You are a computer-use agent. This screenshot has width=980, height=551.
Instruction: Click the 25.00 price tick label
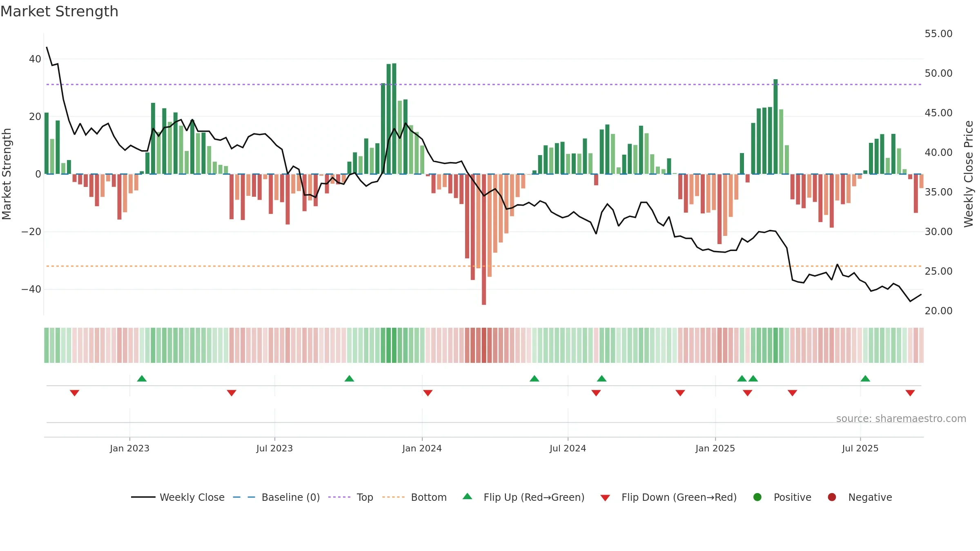point(938,271)
